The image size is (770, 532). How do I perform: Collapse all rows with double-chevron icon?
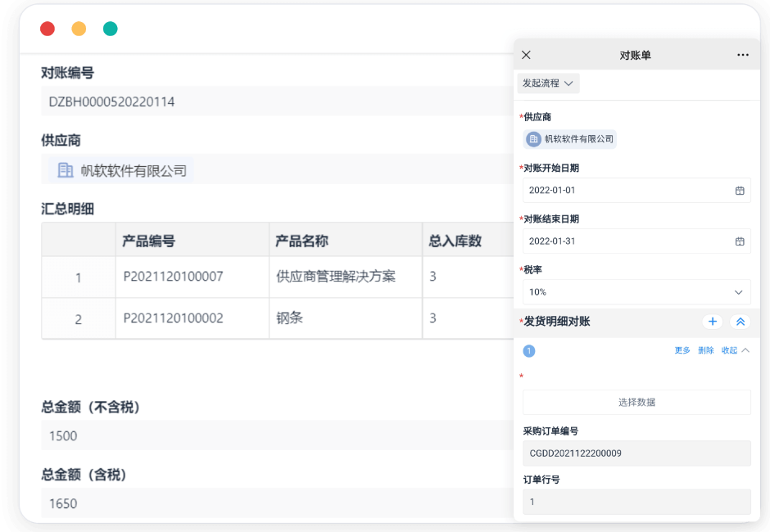(x=741, y=322)
